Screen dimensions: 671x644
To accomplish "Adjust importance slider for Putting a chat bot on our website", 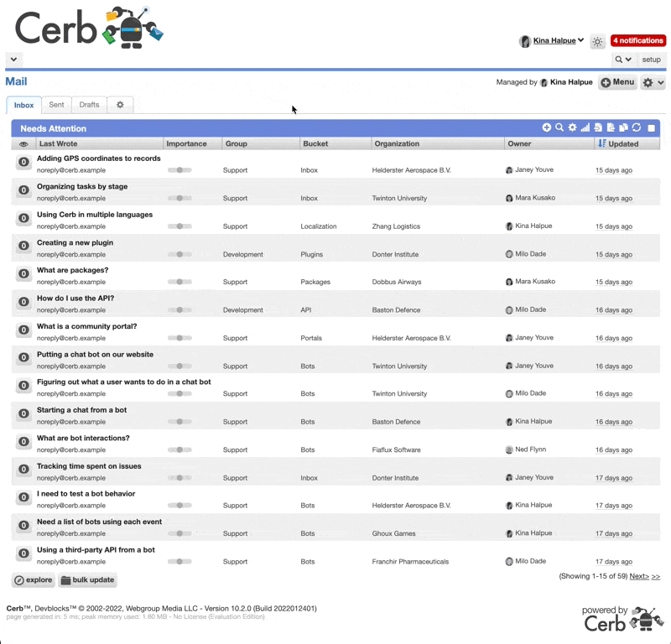I will coord(179,366).
